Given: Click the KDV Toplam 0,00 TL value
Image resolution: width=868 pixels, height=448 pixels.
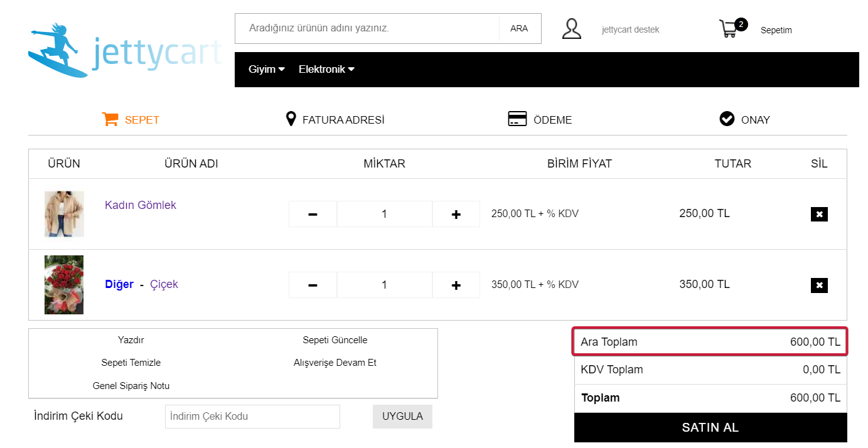Looking at the screenshot, I should (822, 370).
